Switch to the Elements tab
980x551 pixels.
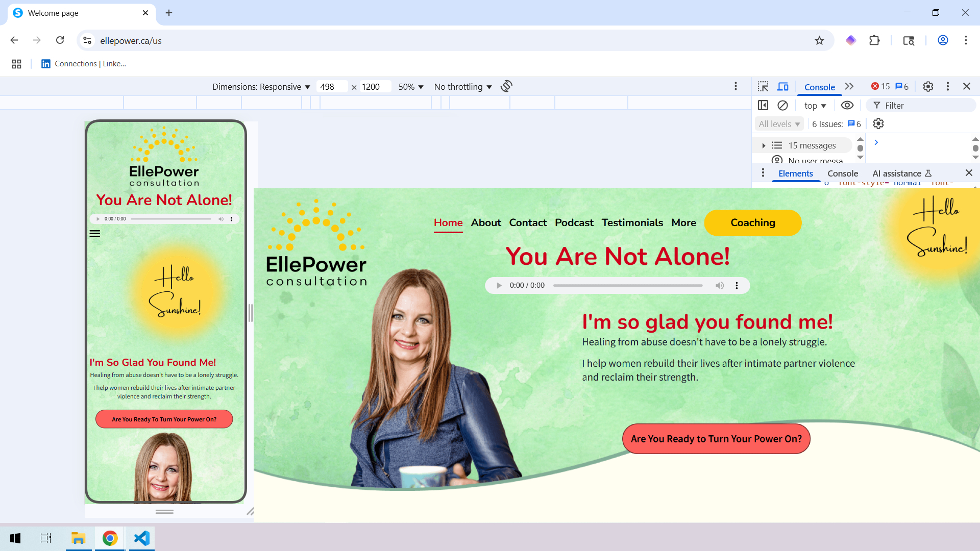795,173
